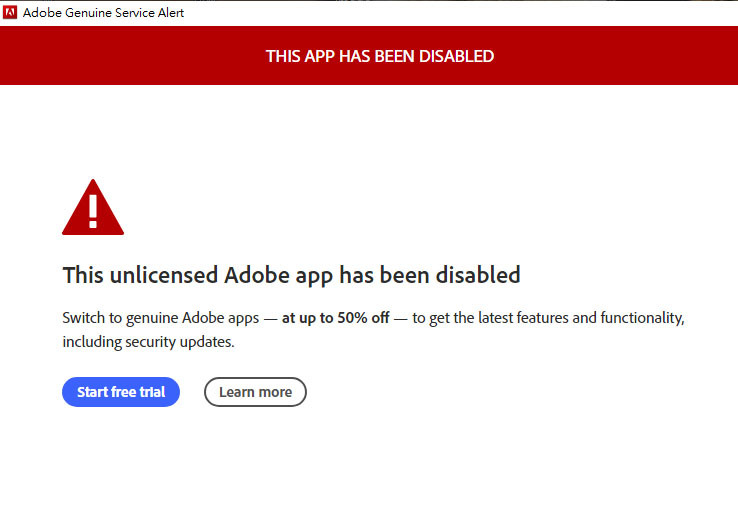Screen dimensions: 738x521
Task: Click the 'THIS APP HAS BEEN DISABLED' banner text
Action: point(380,56)
